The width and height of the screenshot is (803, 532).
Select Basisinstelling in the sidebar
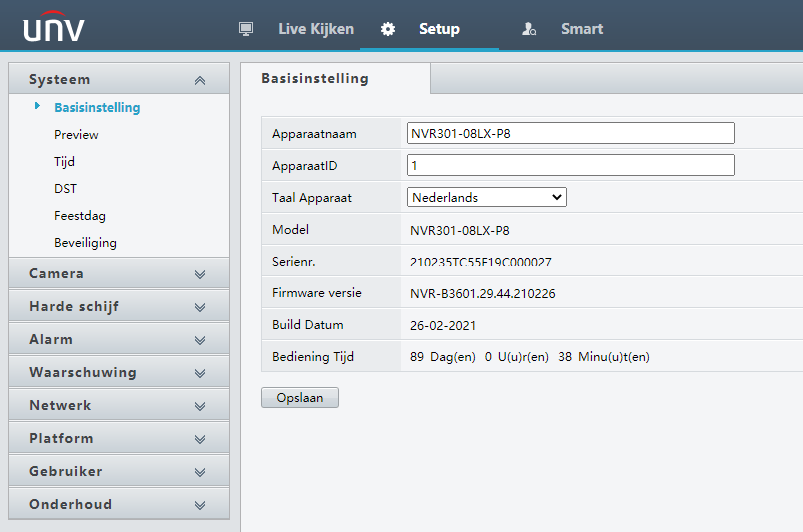click(97, 108)
